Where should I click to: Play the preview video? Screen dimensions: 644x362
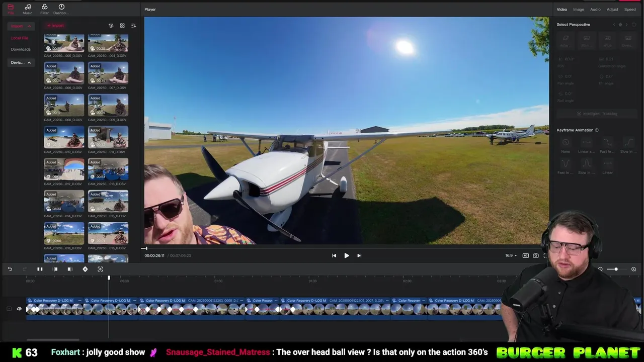[x=347, y=255]
